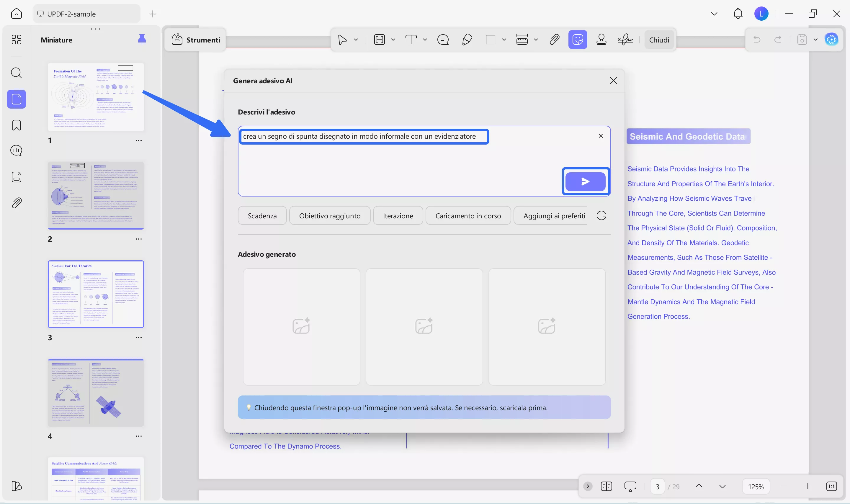Open the comment note tool
This screenshot has width=850, height=504.
[443, 40]
